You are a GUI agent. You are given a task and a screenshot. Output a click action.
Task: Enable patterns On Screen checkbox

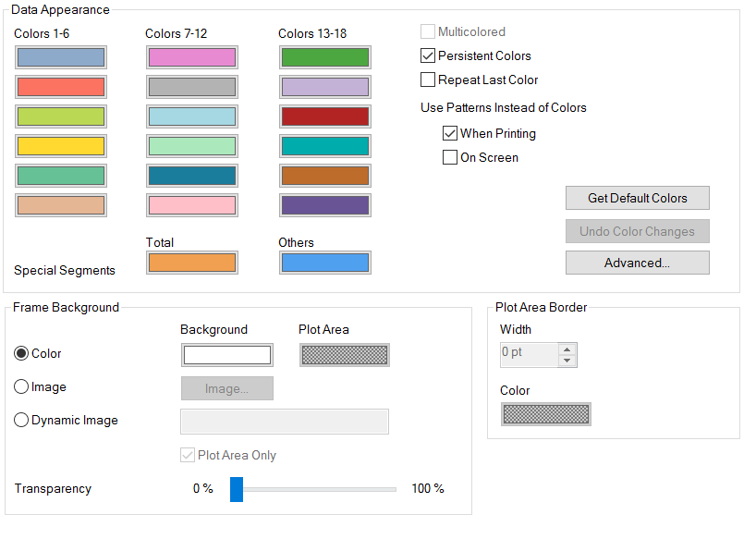click(450, 158)
